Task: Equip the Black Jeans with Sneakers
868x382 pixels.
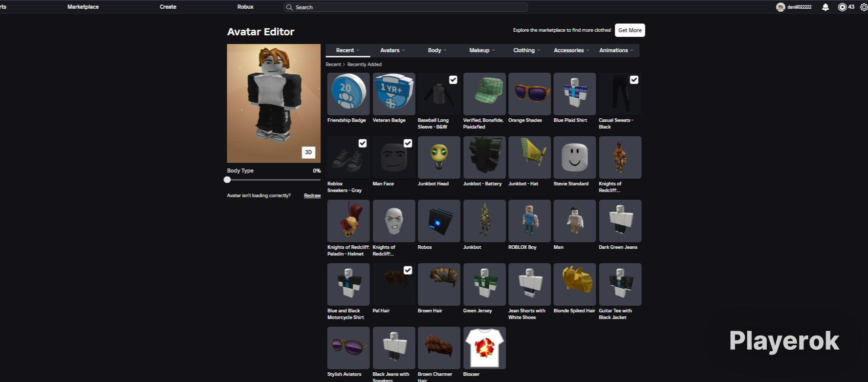Action: point(394,348)
